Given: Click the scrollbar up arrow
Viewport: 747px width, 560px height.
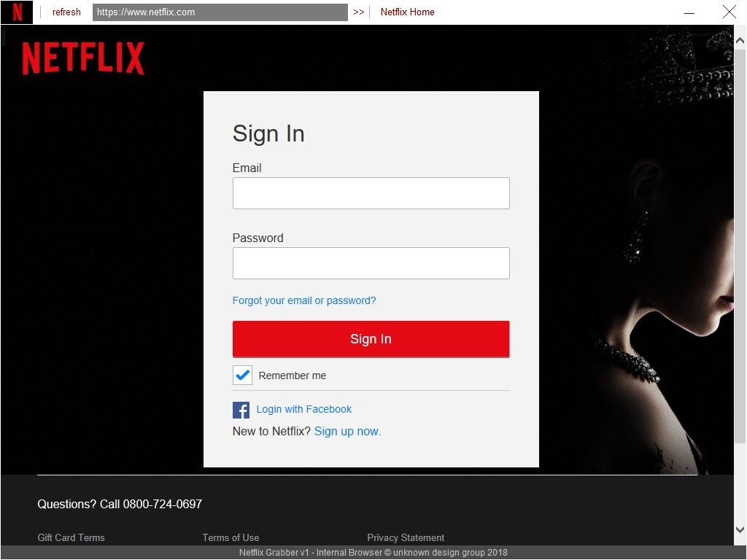Looking at the screenshot, I should (740, 41).
